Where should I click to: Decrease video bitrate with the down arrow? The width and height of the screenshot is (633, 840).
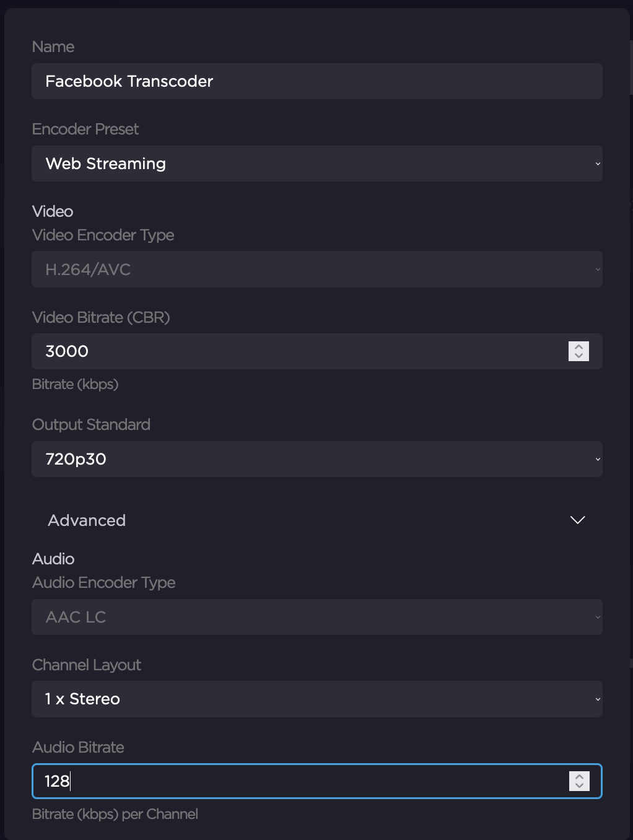(578, 356)
